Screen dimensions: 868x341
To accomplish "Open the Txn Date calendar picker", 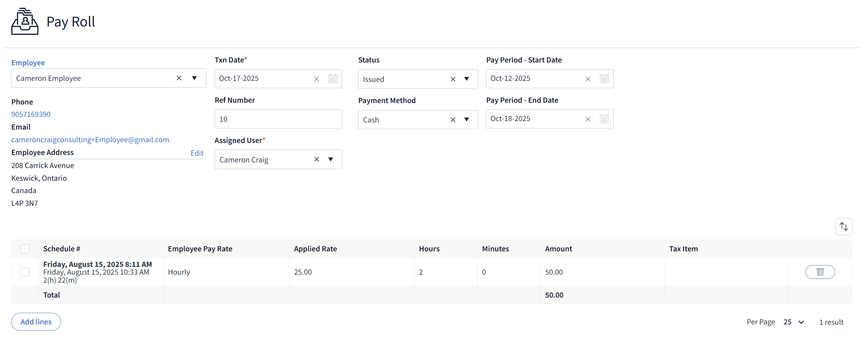I will [333, 79].
